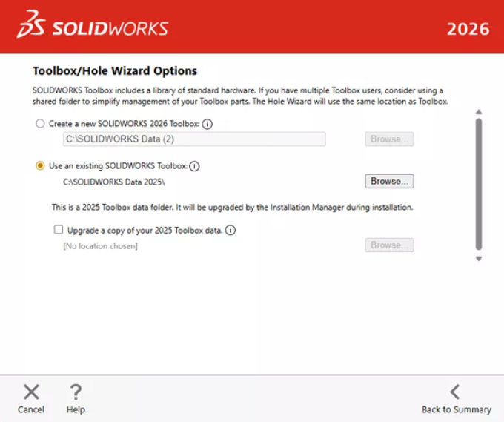Image resolution: width=504 pixels, height=422 pixels.
Task: Open Help via the question mark icon
Action: click(x=75, y=392)
